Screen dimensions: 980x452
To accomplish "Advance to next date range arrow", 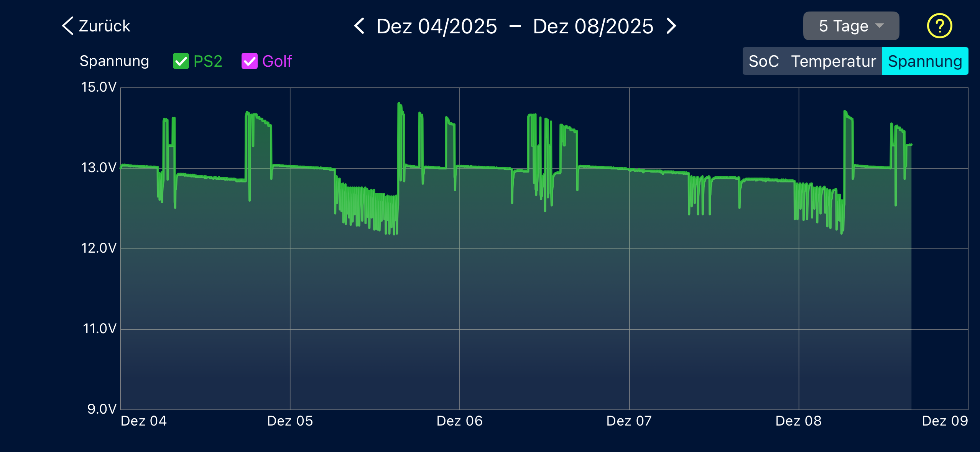I will click(671, 26).
